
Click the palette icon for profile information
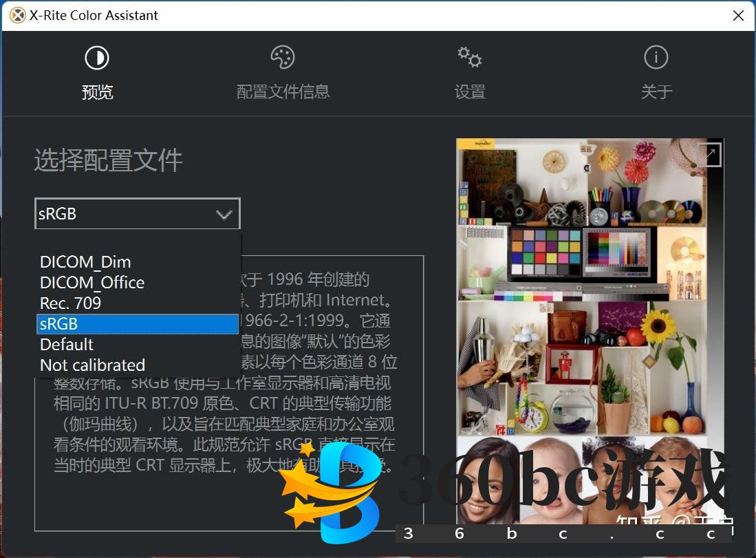coord(283,58)
